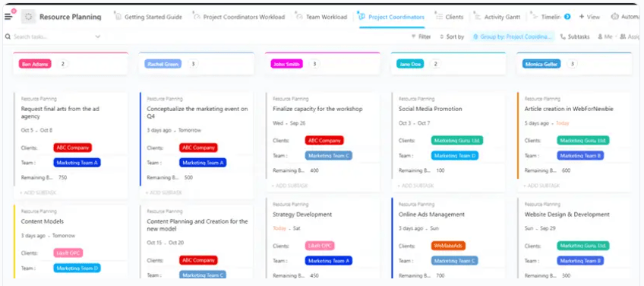Open the Getting Started Guide tab

coord(149,17)
